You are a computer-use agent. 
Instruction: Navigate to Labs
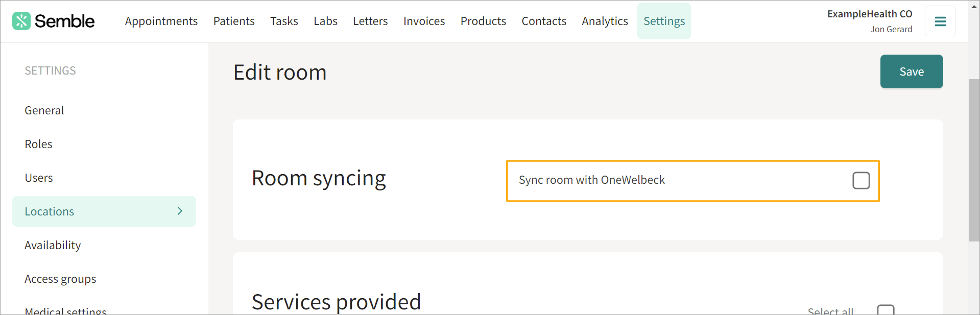[325, 21]
